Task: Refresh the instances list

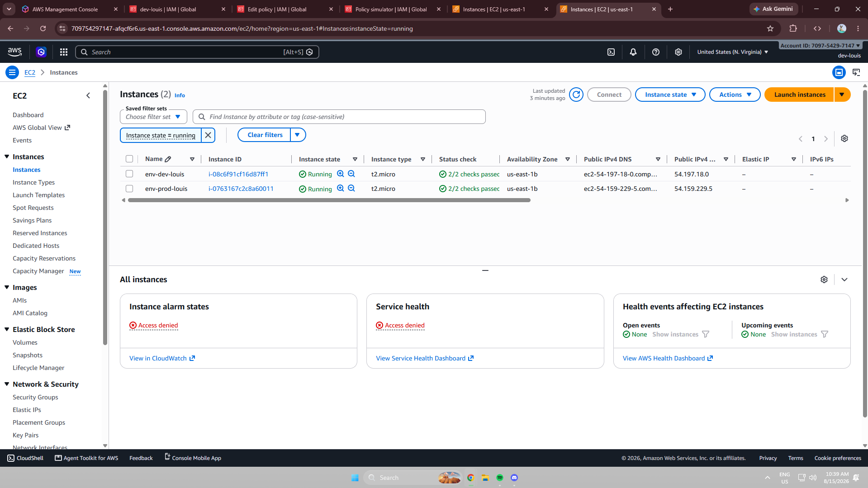Action: click(x=576, y=95)
